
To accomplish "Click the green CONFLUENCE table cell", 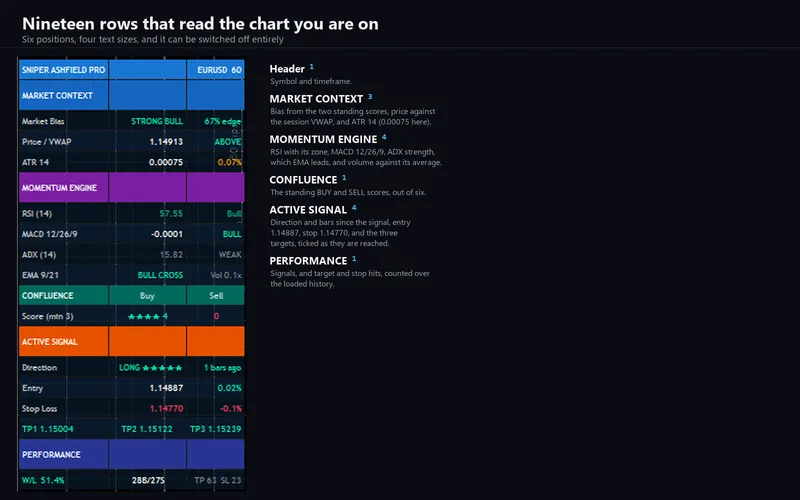I will tap(64, 295).
